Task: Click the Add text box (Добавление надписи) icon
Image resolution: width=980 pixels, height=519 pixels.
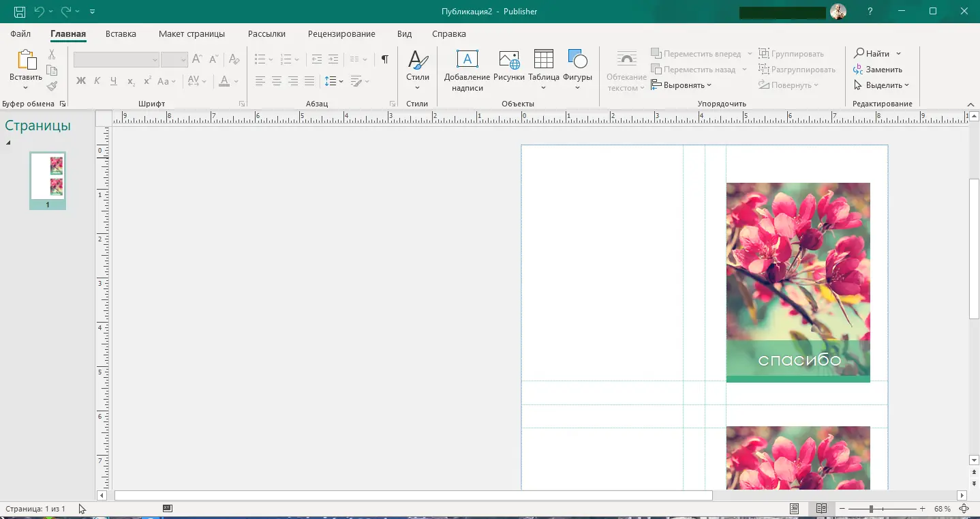Action: [x=467, y=59]
